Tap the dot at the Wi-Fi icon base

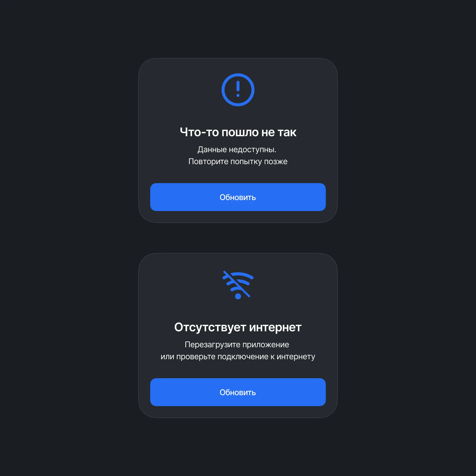tap(238, 296)
